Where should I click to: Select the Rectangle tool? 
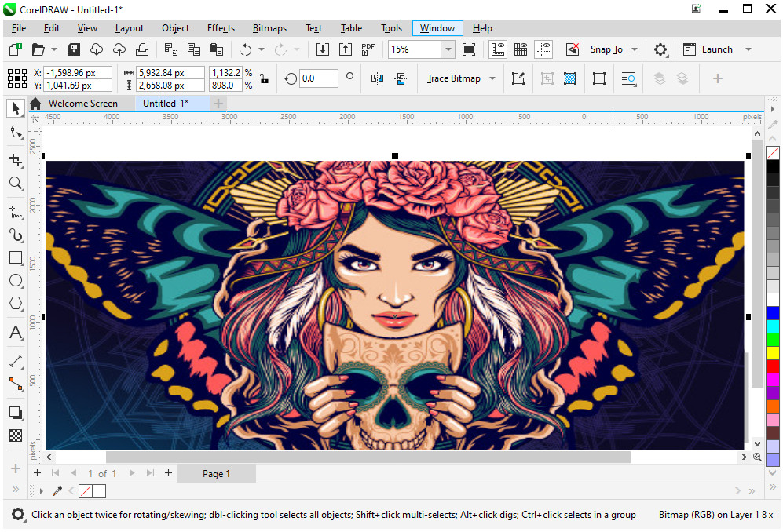pos(16,258)
